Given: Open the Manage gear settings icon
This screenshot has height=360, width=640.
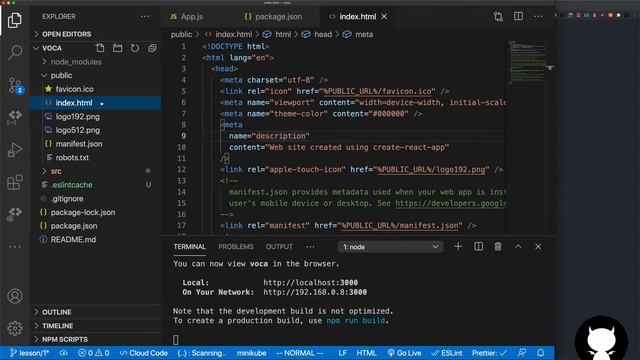Looking at the screenshot, I should pyautogui.click(x=15, y=328).
